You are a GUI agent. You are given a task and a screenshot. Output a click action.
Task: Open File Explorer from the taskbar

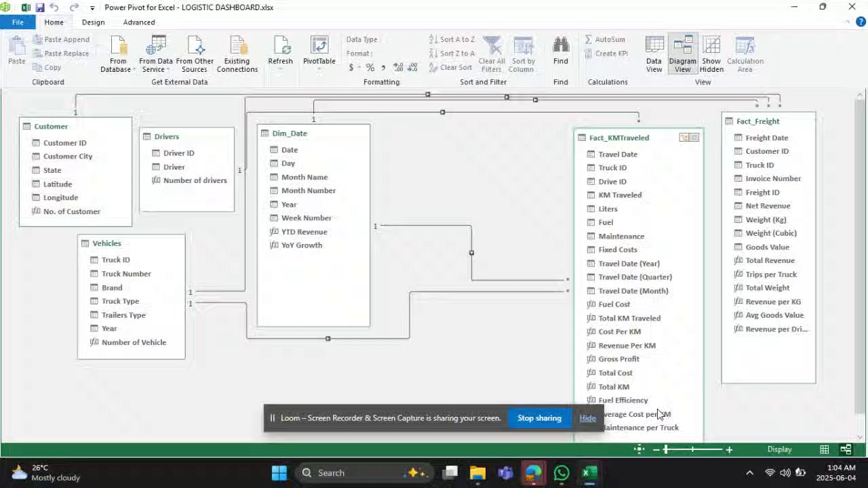click(x=477, y=473)
